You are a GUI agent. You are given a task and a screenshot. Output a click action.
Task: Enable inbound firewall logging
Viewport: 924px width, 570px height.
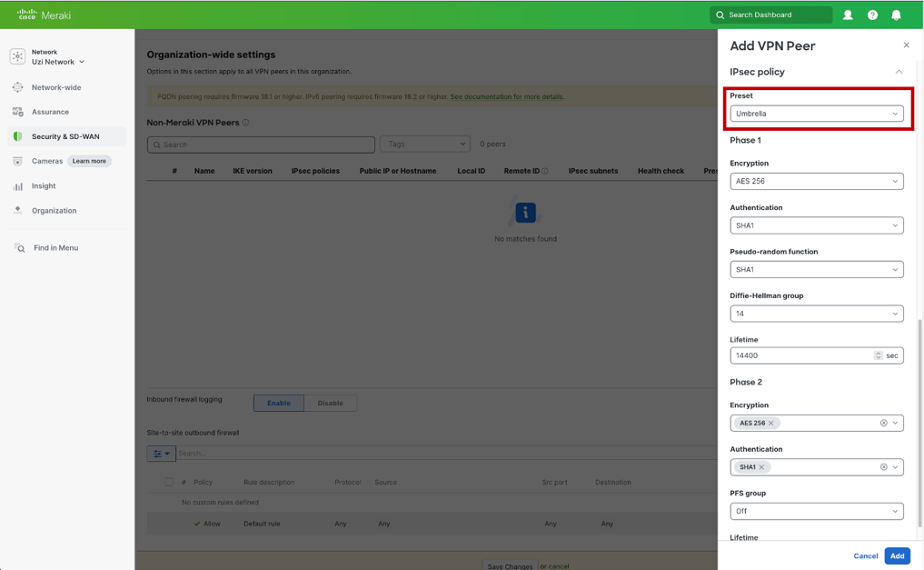pyautogui.click(x=279, y=404)
